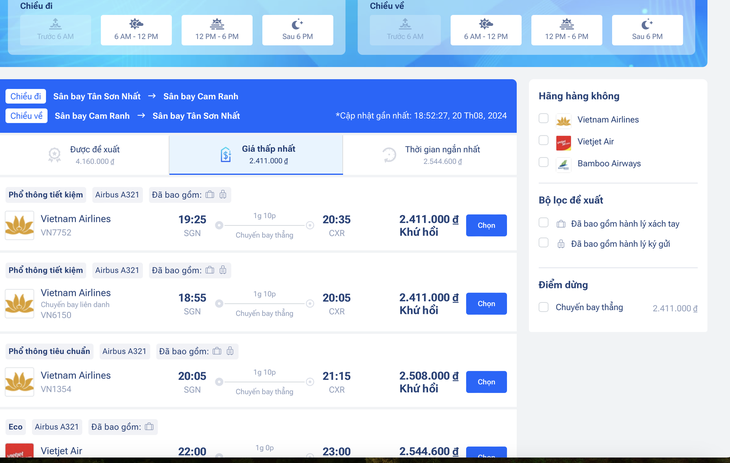Switch to Thời gian ngắn nhất tab
The image size is (730, 463).
pyautogui.click(x=430, y=155)
